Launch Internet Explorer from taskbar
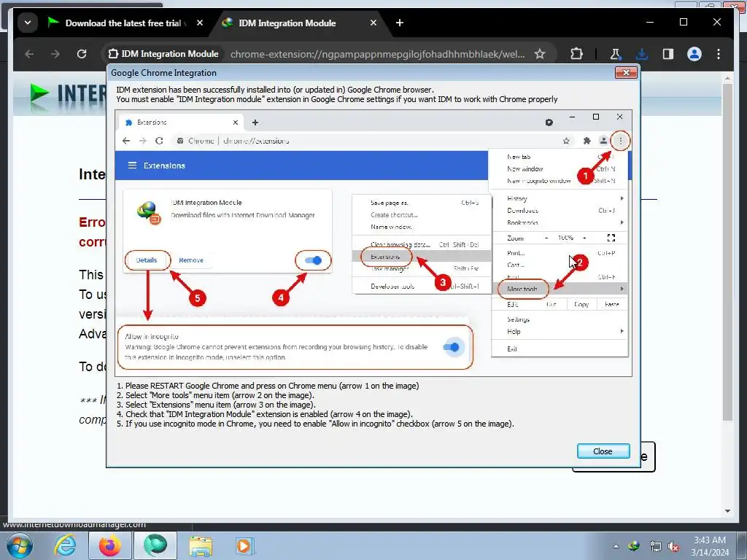The height and width of the screenshot is (560, 747). (x=65, y=545)
